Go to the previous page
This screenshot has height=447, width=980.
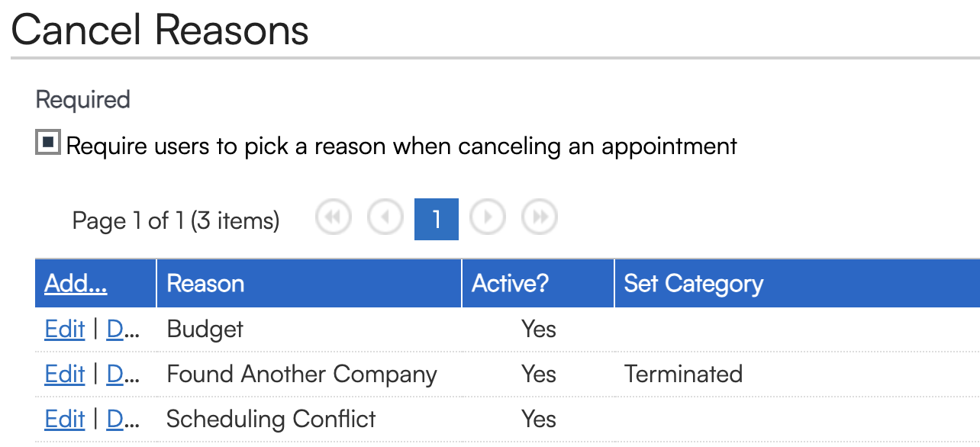[x=385, y=219]
